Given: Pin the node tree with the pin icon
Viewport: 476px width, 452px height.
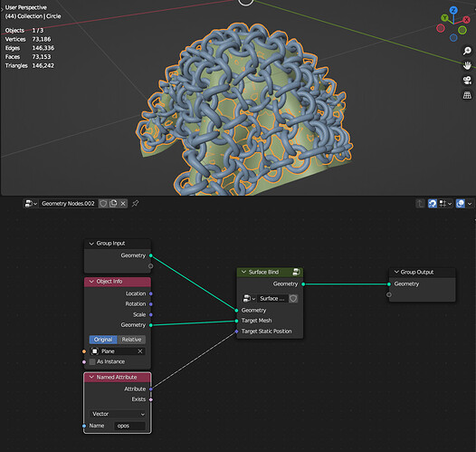Looking at the screenshot, I should coord(136,204).
